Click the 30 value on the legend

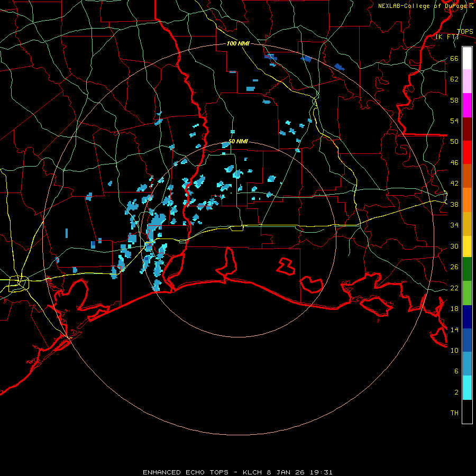pyautogui.click(x=454, y=246)
